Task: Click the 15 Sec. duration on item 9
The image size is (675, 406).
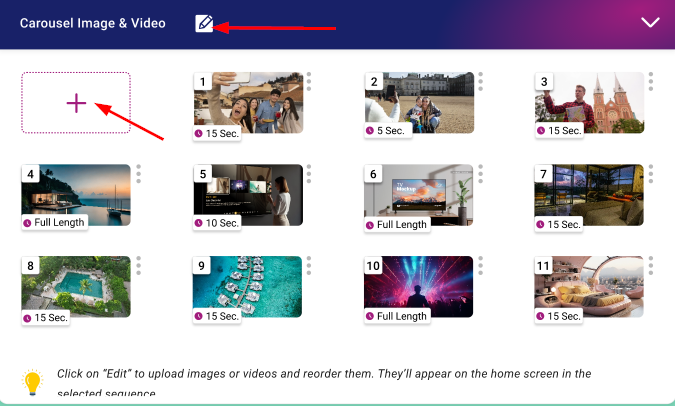Action: (x=217, y=316)
